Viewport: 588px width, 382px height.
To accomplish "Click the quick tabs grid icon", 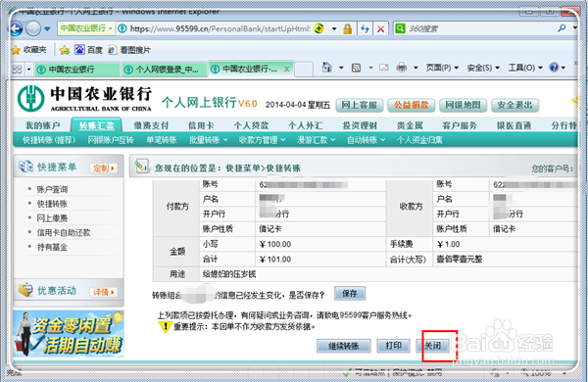I will tap(18, 69).
